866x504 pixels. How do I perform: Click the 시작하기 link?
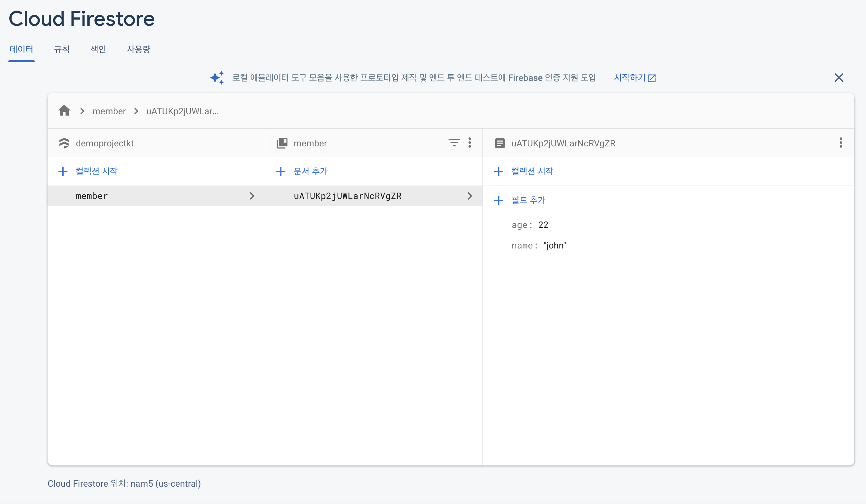[634, 78]
